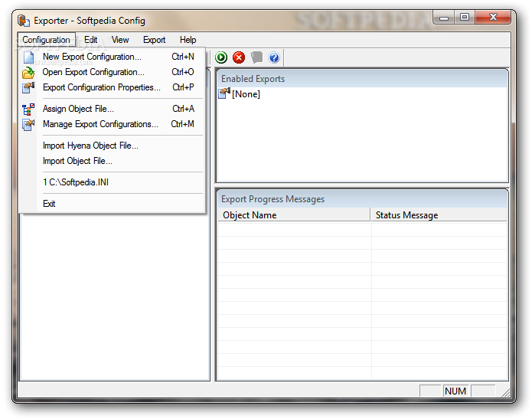Open the Help menu

(188, 40)
